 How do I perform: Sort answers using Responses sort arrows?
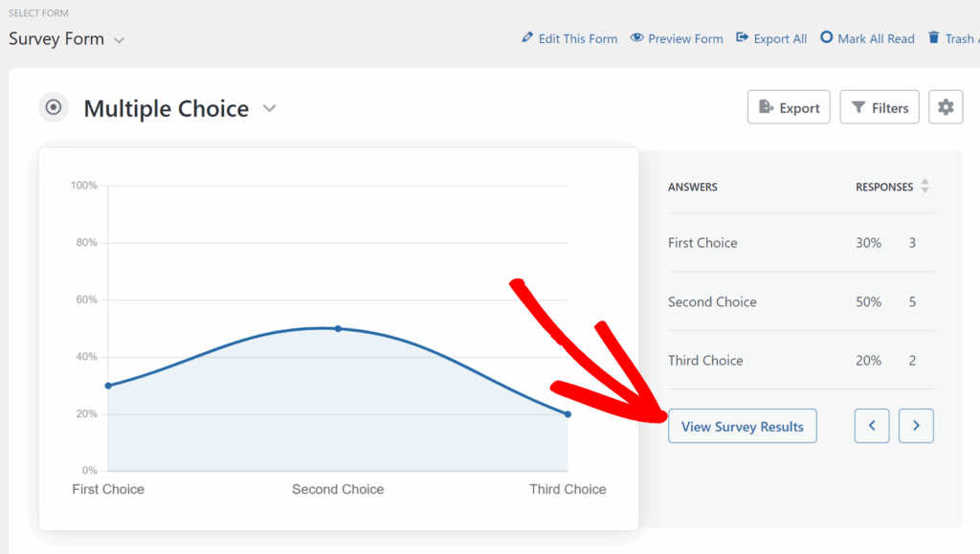924,187
